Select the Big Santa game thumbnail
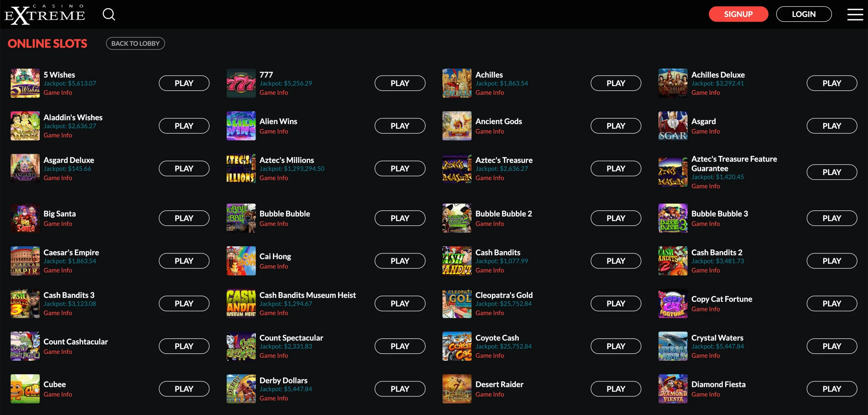The height and width of the screenshot is (415, 868). tap(25, 218)
